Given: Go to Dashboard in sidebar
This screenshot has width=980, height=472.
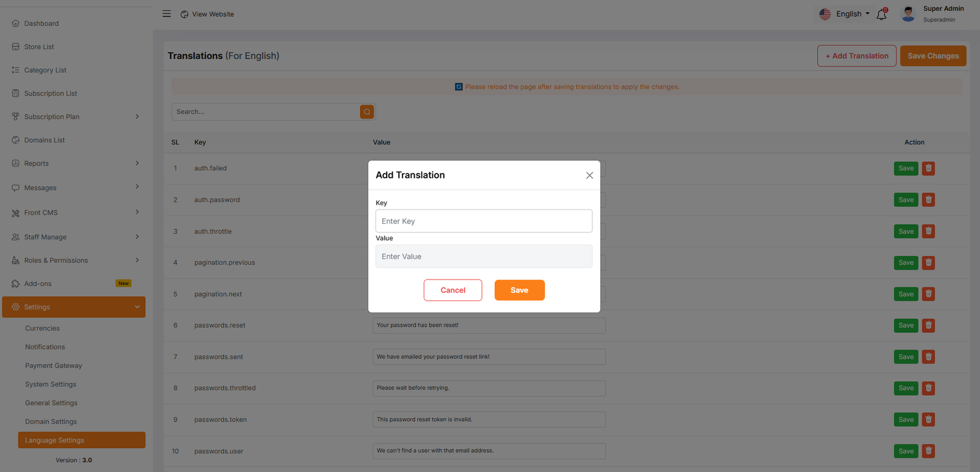Looking at the screenshot, I should pos(41,23).
